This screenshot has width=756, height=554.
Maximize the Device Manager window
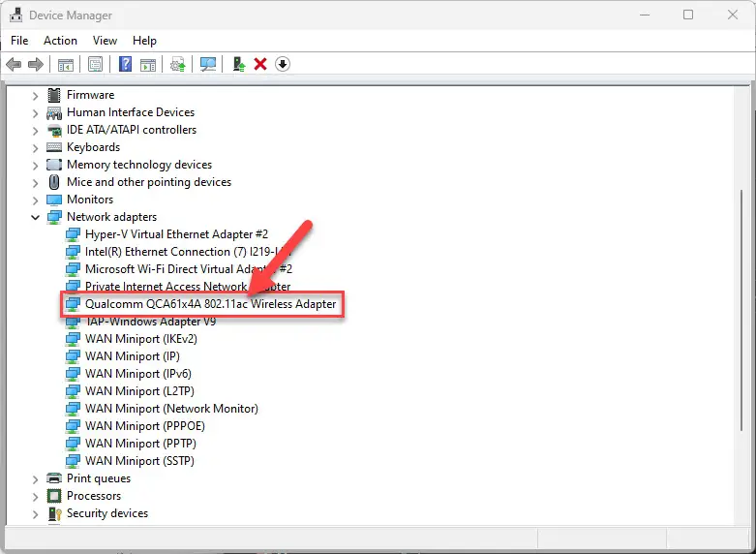click(688, 15)
